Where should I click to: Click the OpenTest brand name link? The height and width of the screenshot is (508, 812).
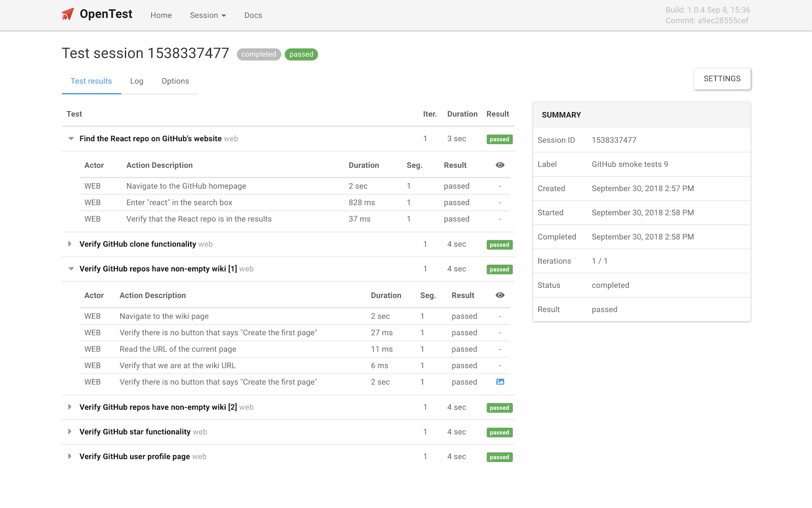pos(106,14)
